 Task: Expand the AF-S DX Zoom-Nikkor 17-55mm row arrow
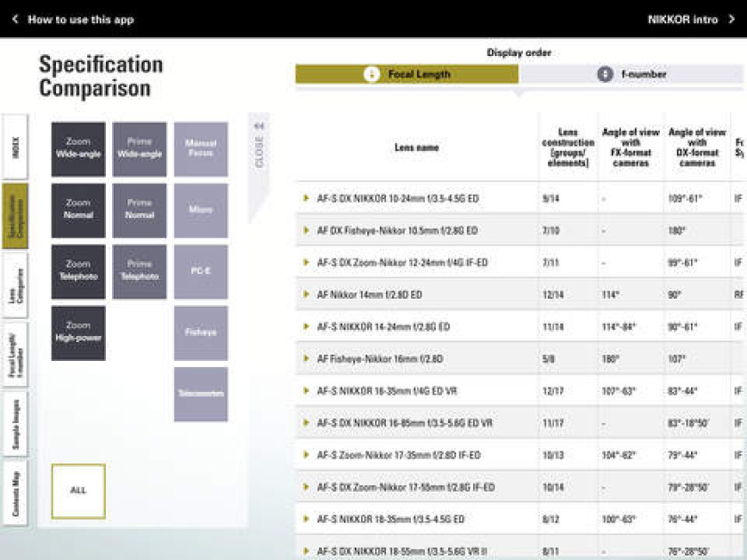(x=306, y=487)
